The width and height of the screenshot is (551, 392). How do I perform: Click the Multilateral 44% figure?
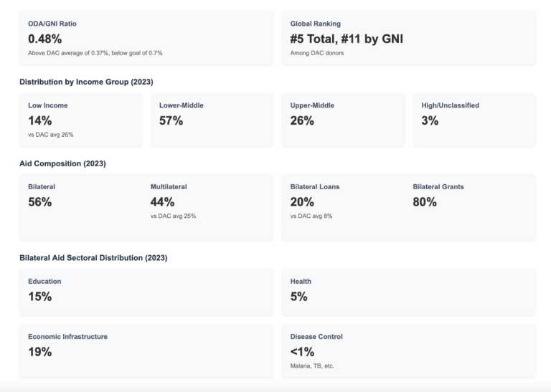pos(162,202)
